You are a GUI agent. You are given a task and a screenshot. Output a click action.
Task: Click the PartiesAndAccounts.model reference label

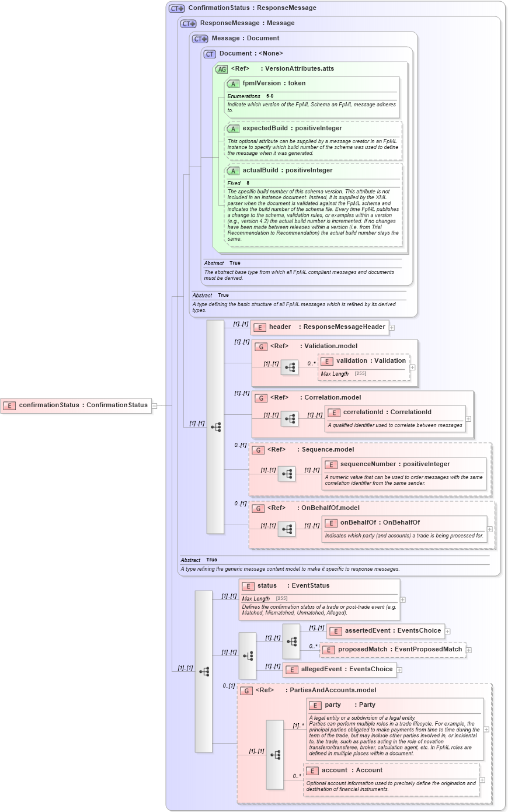pos(333,690)
